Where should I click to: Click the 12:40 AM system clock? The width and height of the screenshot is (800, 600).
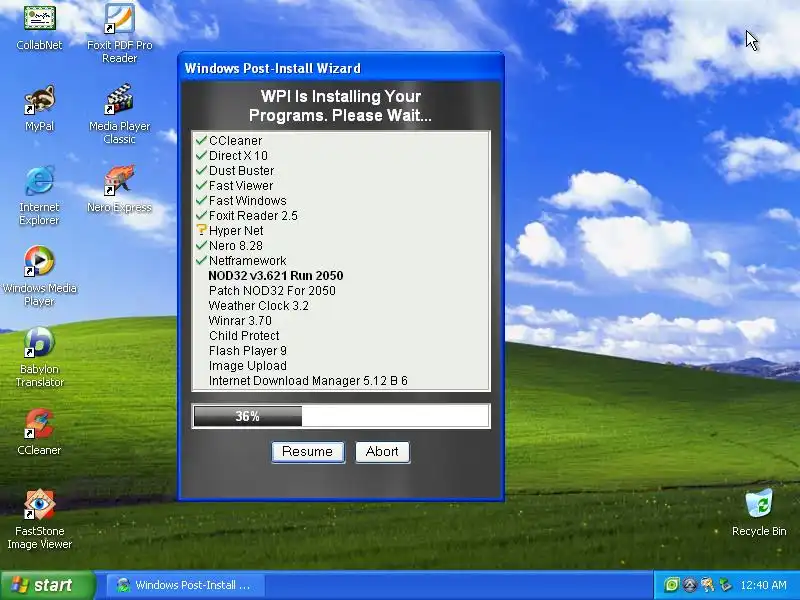tap(763, 585)
